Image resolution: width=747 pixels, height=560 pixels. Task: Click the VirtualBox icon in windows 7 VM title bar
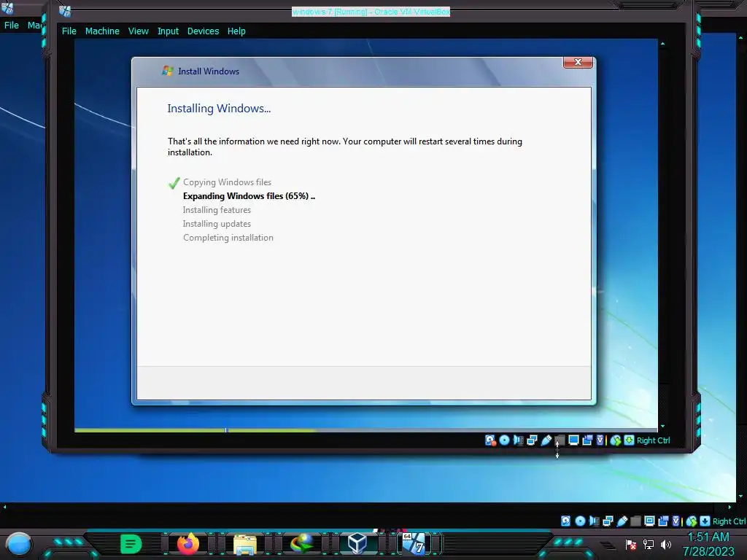65,11
